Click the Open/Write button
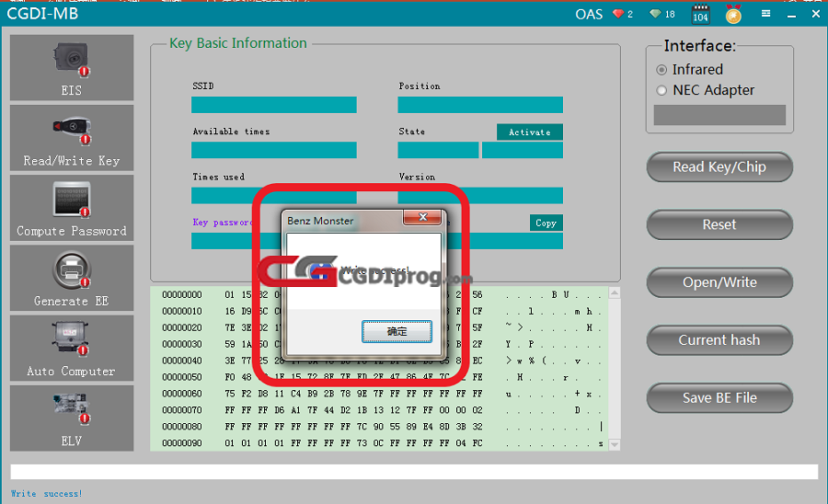Image resolution: width=828 pixels, height=504 pixels. 719,282
